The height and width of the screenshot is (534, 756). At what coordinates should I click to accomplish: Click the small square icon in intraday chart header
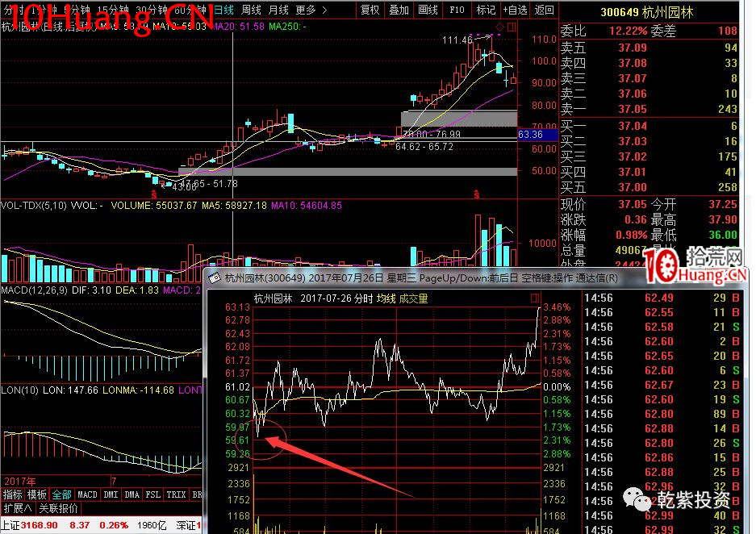535,298
